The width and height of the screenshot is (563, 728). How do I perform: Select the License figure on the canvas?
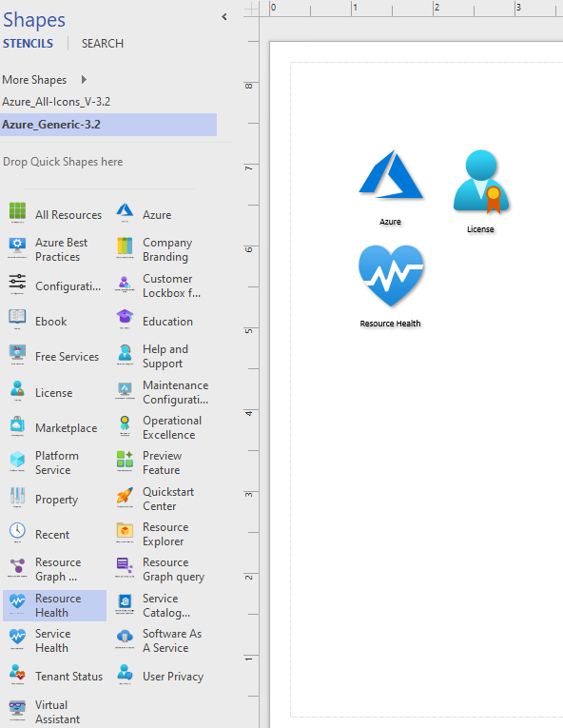click(x=481, y=182)
